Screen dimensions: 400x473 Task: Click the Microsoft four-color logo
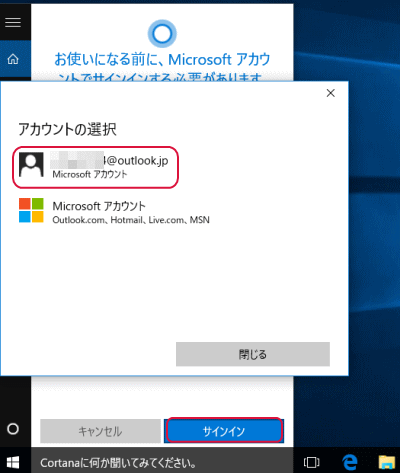(31, 210)
